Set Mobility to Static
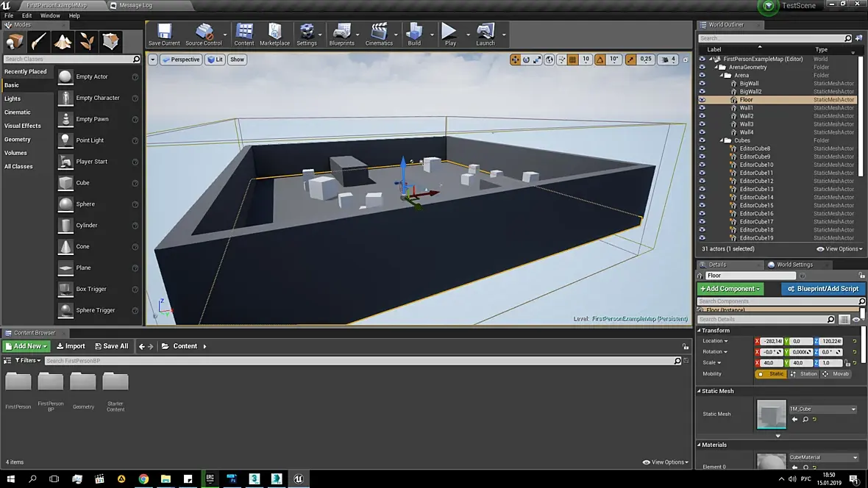868x488 pixels. [771, 374]
